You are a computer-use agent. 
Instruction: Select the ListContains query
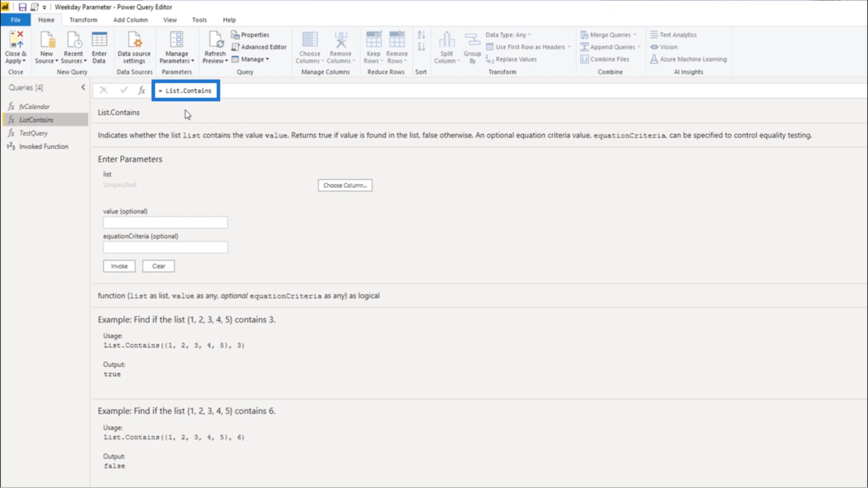click(x=45, y=120)
